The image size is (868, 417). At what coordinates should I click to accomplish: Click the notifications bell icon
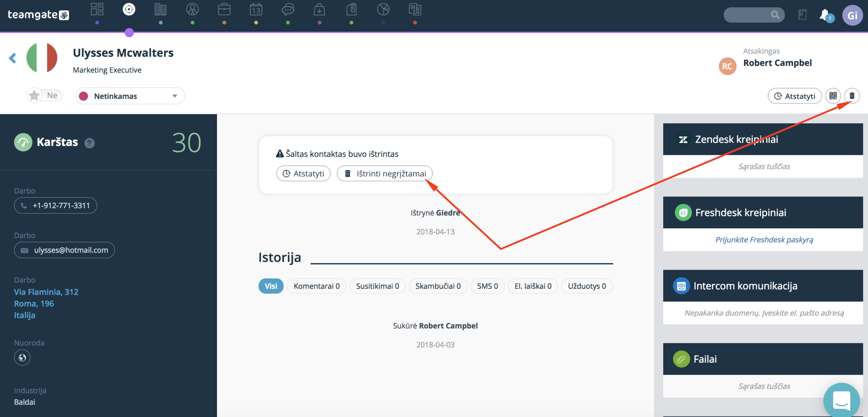[x=825, y=15]
